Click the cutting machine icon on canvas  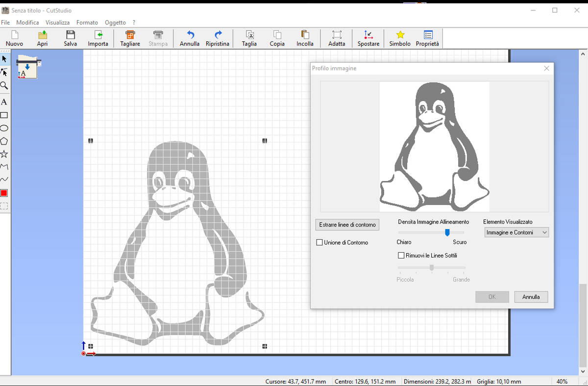point(28,67)
